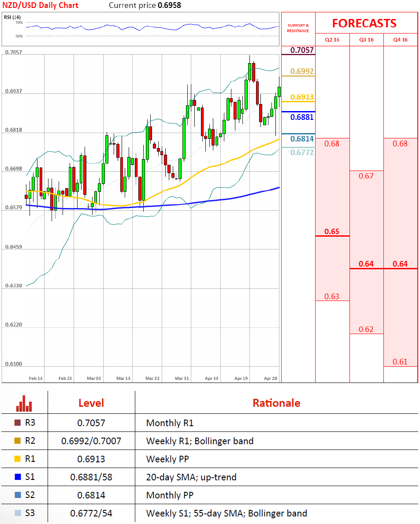Click the 0.6992 resistance level label
The height and width of the screenshot is (524, 420).
point(302,71)
